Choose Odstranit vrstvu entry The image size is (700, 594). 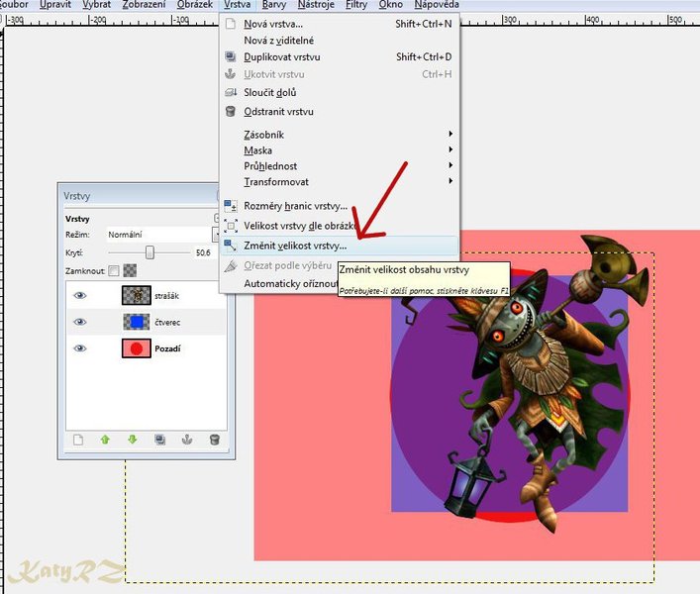click(x=340, y=111)
